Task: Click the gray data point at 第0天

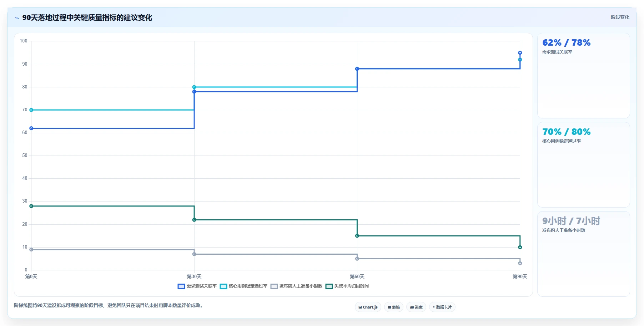Action: pos(31,250)
